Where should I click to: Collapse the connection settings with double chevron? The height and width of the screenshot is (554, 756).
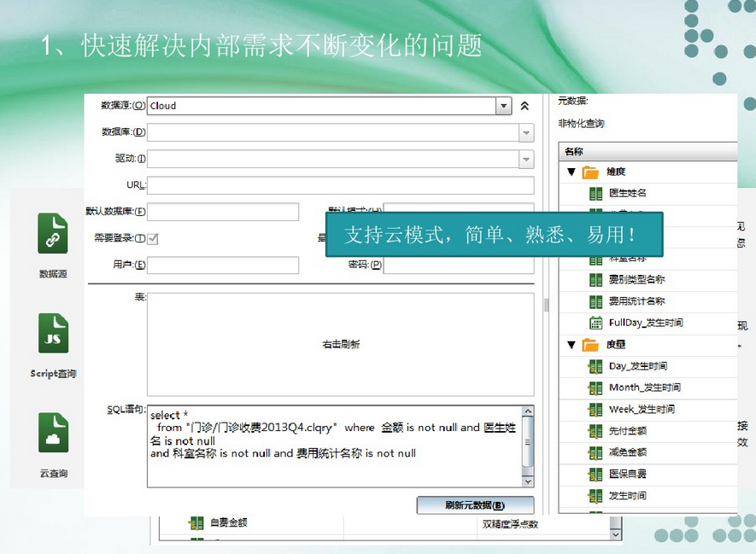tap(525, 106)
